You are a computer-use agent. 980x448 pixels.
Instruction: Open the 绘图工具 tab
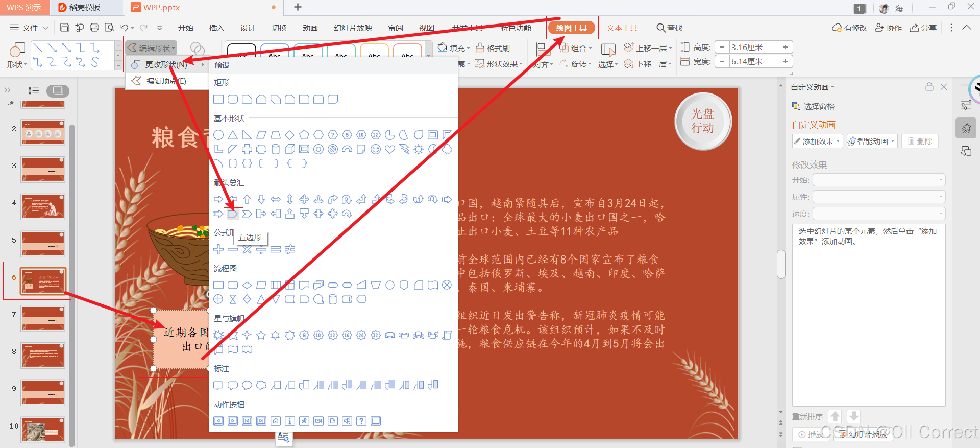point(572,28)
